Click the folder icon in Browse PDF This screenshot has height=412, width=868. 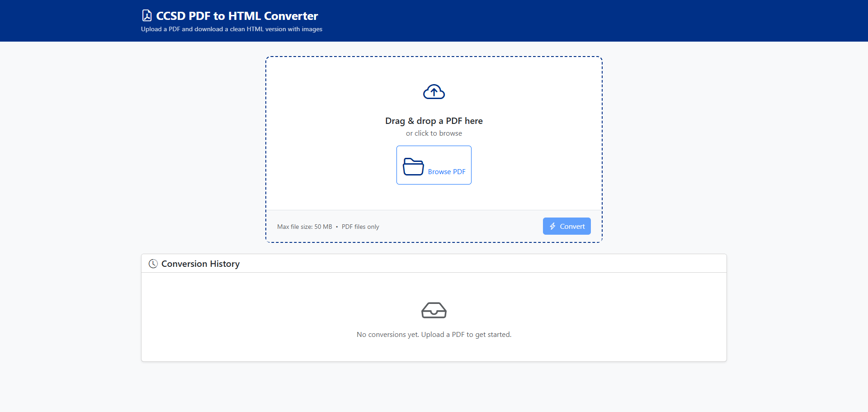413,166
